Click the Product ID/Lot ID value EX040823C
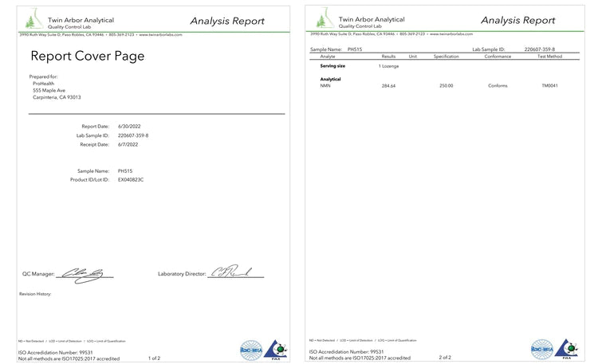Image resolution: width=598 pixels, height=364 pixels. pyautogui.click(x=131, y=180)
